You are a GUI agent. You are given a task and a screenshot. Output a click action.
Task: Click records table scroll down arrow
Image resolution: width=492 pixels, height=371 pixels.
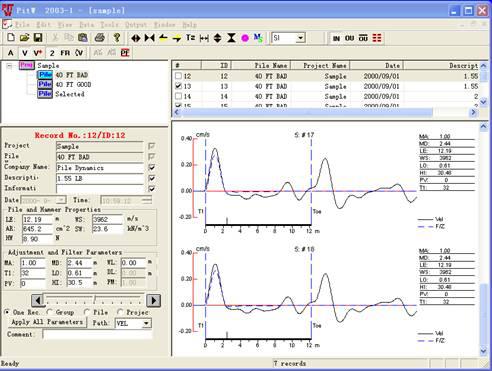(x=483, y=102)
